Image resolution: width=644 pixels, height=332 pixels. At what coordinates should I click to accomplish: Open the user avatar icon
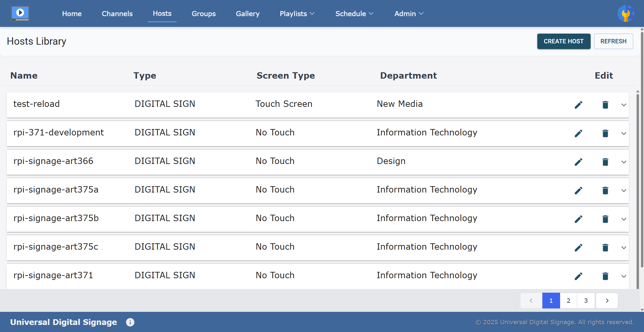coord(626,13)
